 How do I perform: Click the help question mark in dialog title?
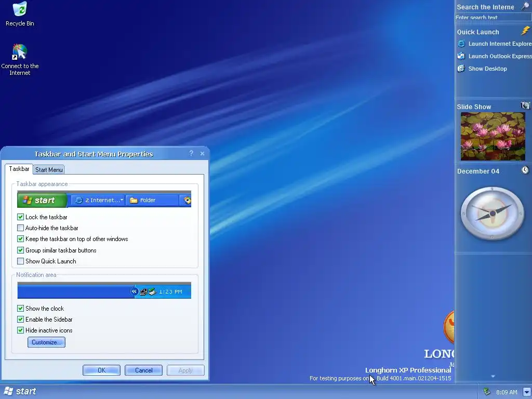pyautogui.click(x=191, y=153)
